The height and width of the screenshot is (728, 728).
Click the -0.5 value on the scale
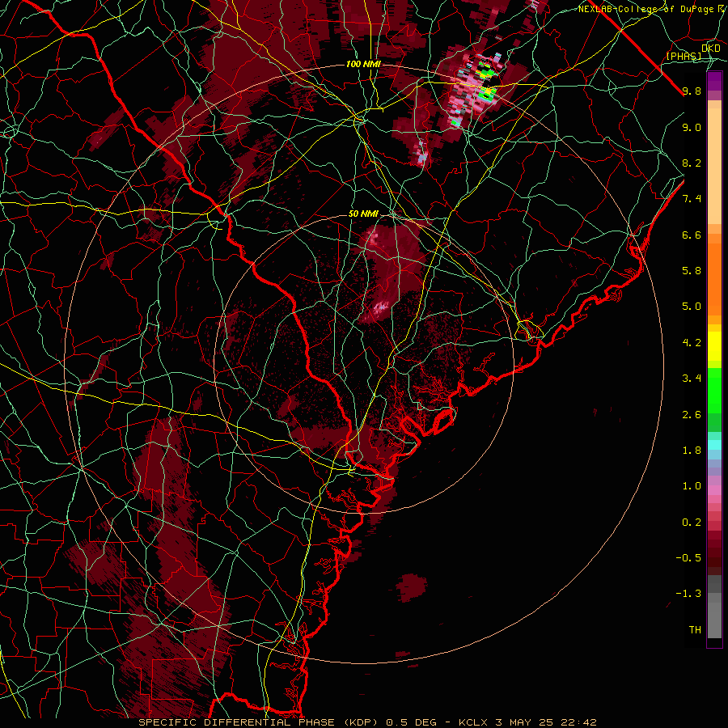(x=688, y=558)
